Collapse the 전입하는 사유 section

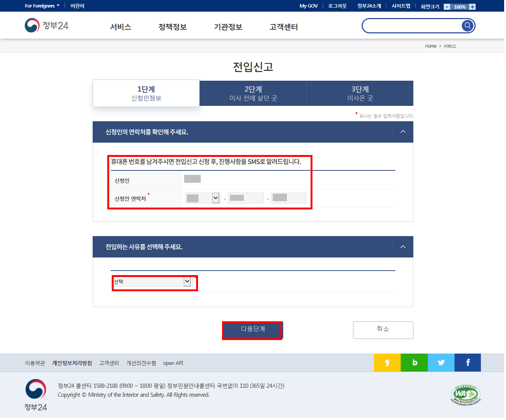403,247
